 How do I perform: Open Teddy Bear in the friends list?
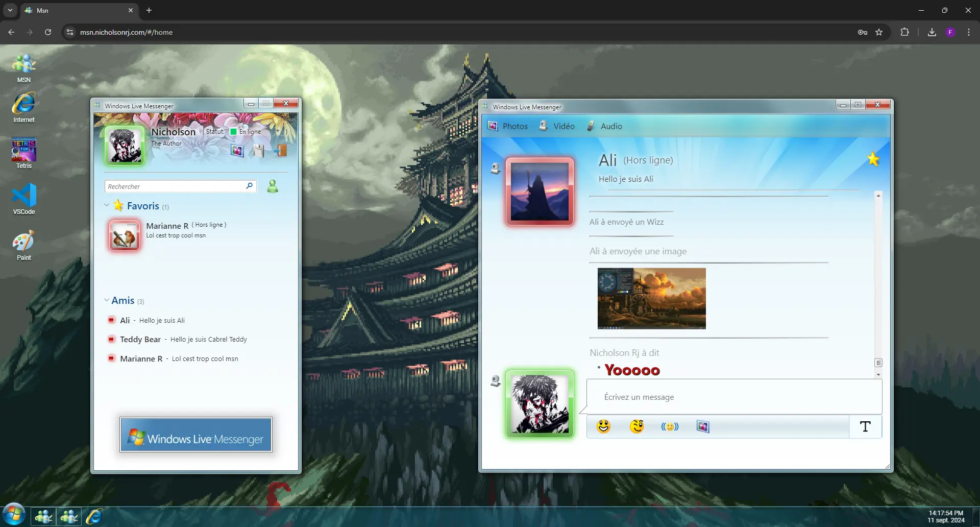click(x=140, y=340)
